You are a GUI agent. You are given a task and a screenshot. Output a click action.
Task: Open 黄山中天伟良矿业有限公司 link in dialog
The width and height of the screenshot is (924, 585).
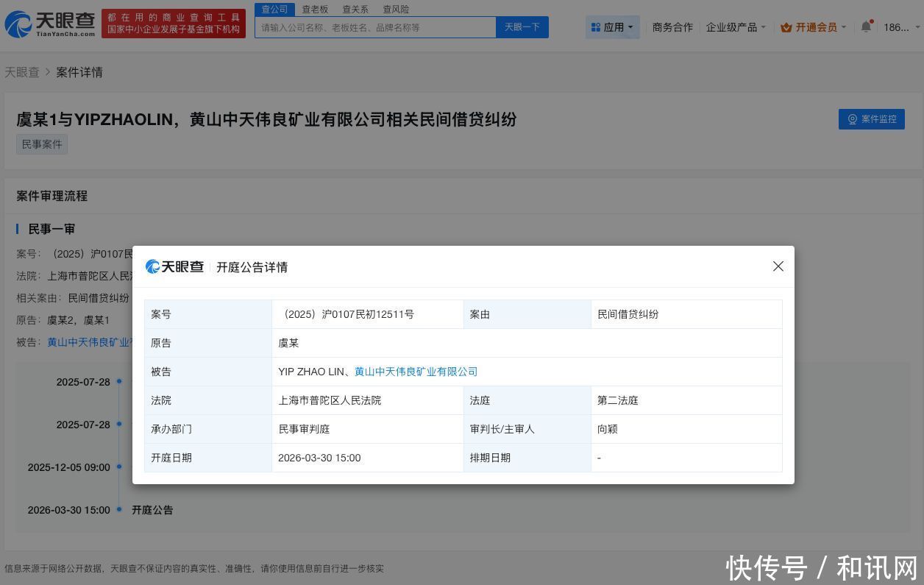pos(416,372)
